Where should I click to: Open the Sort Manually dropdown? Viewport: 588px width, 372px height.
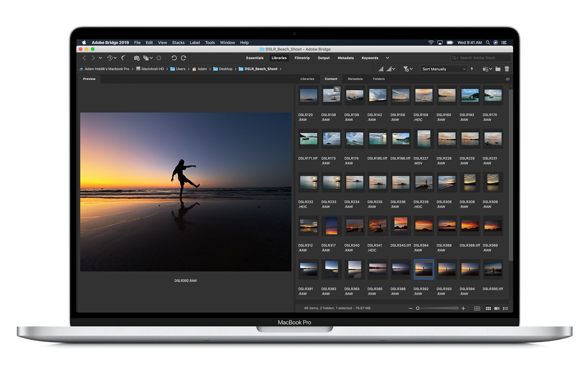coord(444,69)
